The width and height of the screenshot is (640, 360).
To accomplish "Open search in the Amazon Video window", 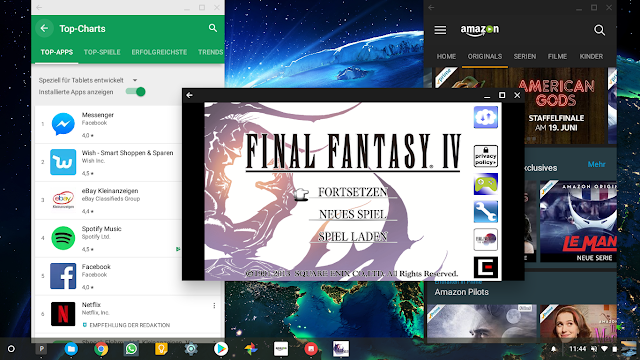I will (x=599, y=30).
